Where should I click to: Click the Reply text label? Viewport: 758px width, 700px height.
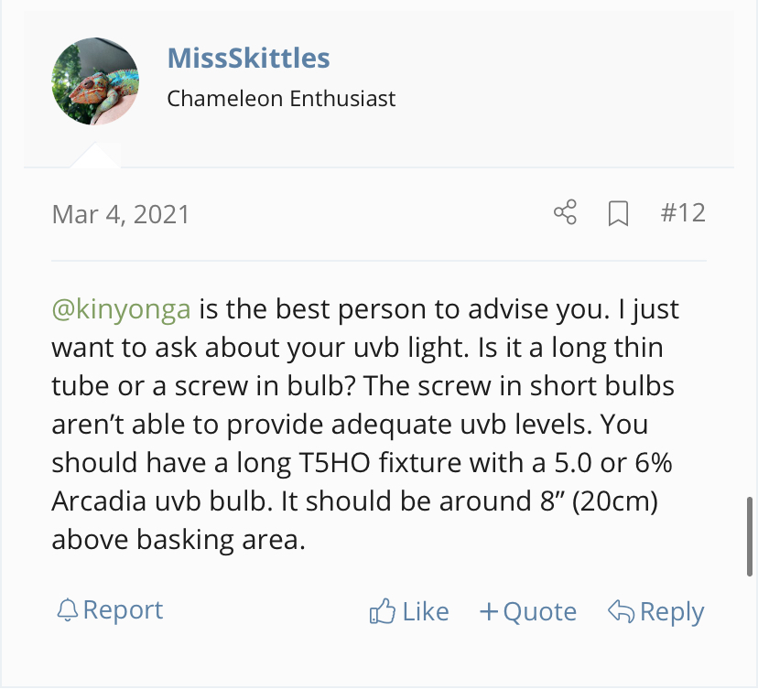coord(672,611)
